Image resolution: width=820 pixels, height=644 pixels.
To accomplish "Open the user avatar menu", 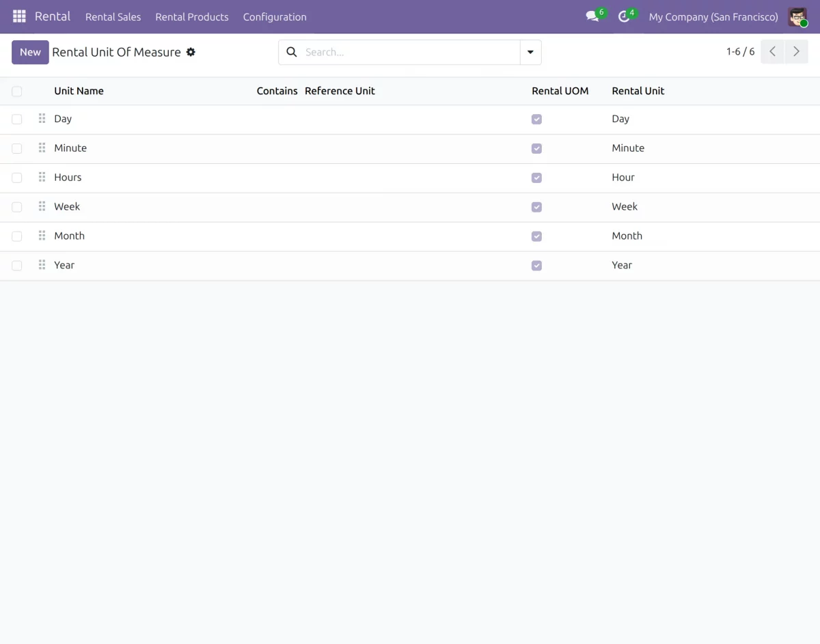I will 797,17.
